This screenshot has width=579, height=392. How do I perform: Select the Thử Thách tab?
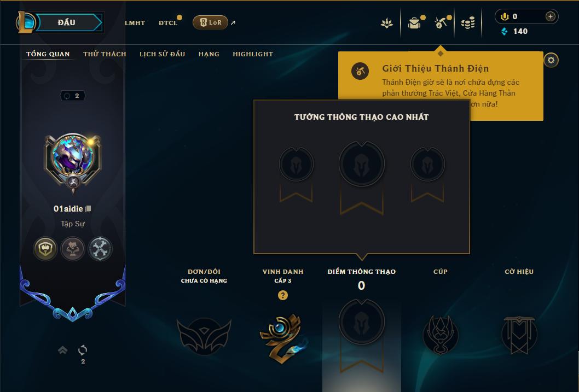click(105, 54)
